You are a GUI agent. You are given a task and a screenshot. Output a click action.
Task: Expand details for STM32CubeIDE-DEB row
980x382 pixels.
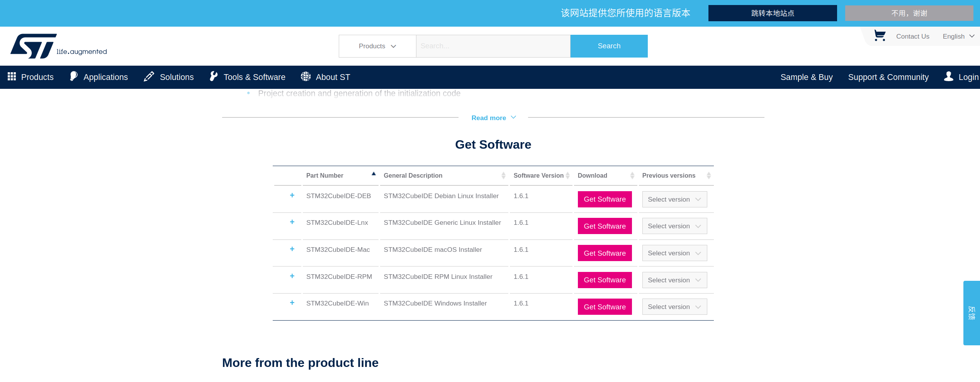(x=292, y=196)
